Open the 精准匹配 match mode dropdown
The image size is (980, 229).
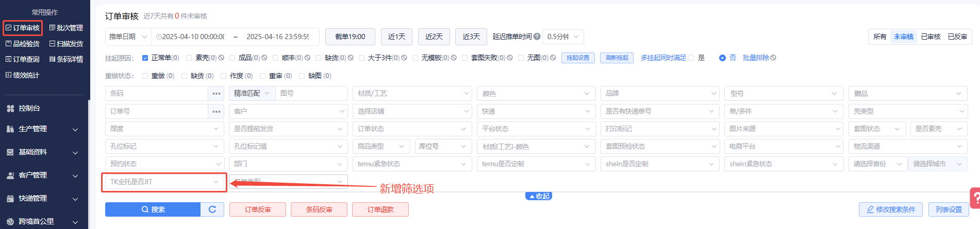point(252,93)
